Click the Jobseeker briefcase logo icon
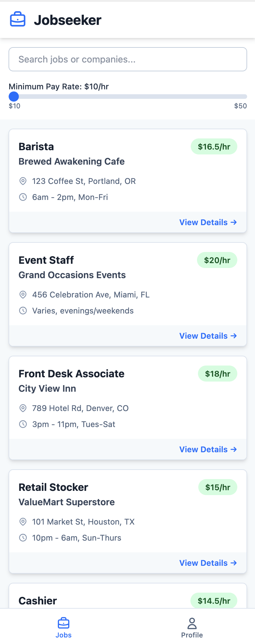 click(x=17, y=20)
